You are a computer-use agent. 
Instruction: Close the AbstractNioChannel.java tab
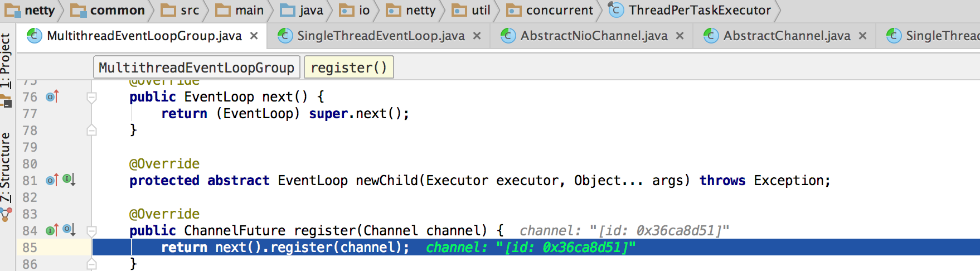pos(680,36)
